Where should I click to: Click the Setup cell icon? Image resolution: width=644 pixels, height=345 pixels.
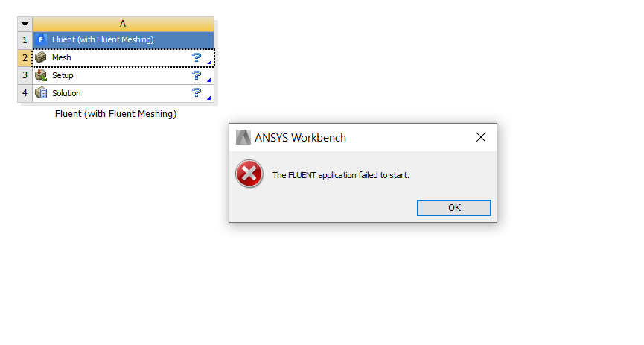[41, 75]
